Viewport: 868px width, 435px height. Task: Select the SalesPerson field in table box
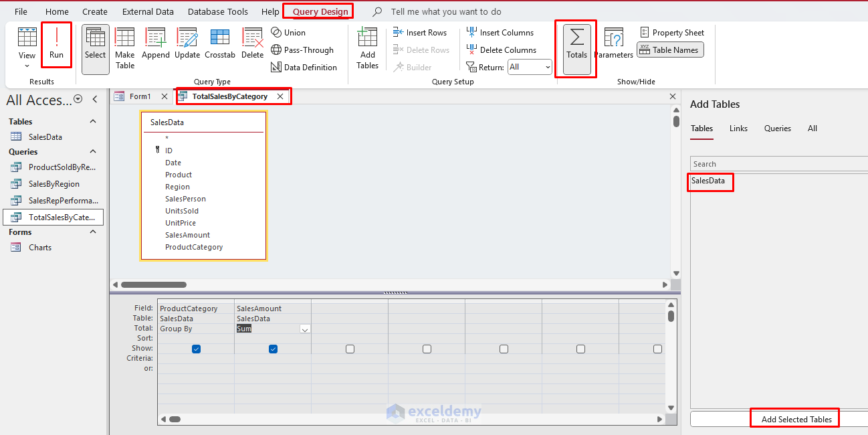tap(185, 199)
